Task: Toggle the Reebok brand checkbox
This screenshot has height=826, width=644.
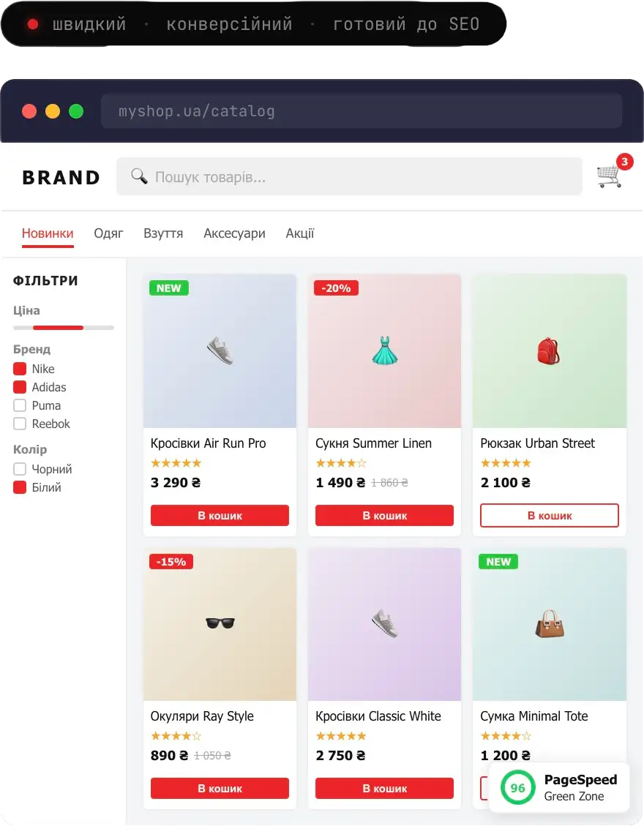Action: tap(20, 424)
